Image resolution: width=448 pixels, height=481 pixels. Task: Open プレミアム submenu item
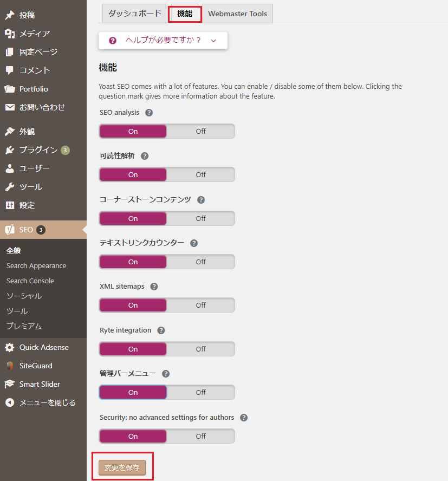click(24, 326)
